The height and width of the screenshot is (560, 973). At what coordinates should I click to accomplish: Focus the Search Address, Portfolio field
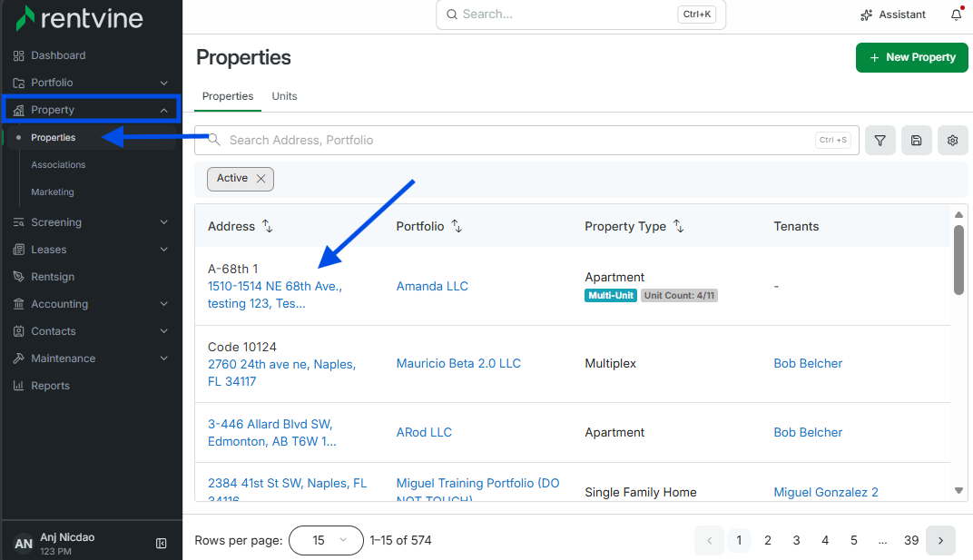click(526, 141)
